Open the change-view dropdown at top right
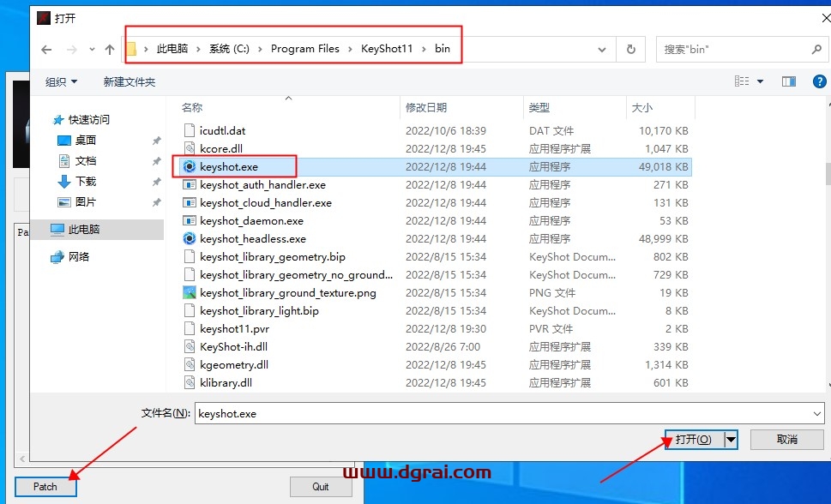This screenshot has width=831, height=504. click(x=758, y=81)
